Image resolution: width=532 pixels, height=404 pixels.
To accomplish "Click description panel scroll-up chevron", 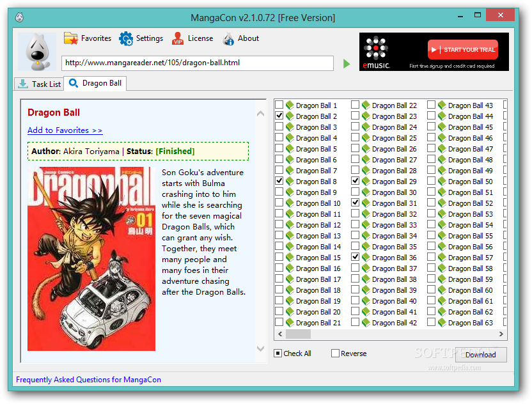I will click(260, 114).
